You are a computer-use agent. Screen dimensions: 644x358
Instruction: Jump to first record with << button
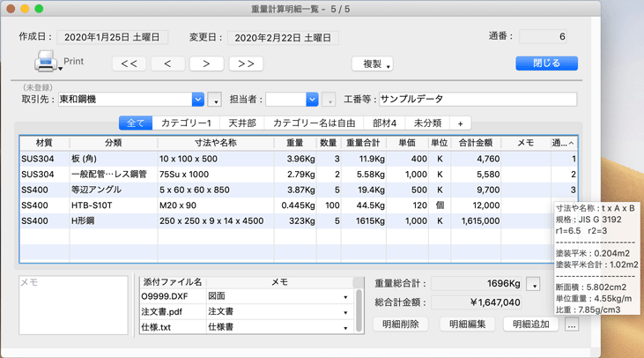tap(129, 63)
